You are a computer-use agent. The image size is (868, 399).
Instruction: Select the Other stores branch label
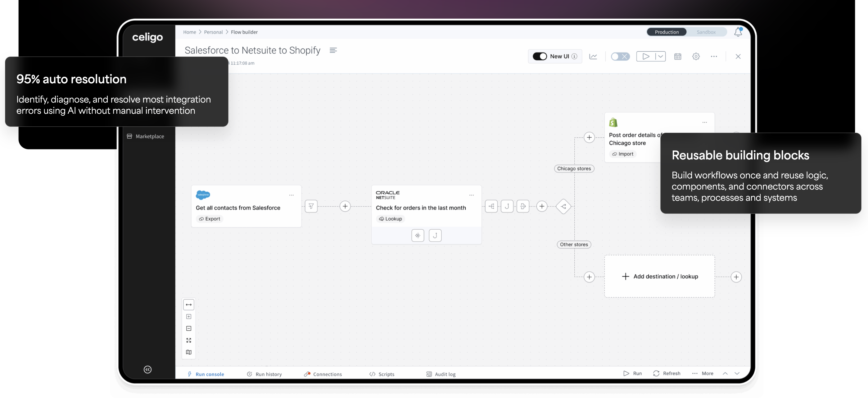(x=574, y=245)
